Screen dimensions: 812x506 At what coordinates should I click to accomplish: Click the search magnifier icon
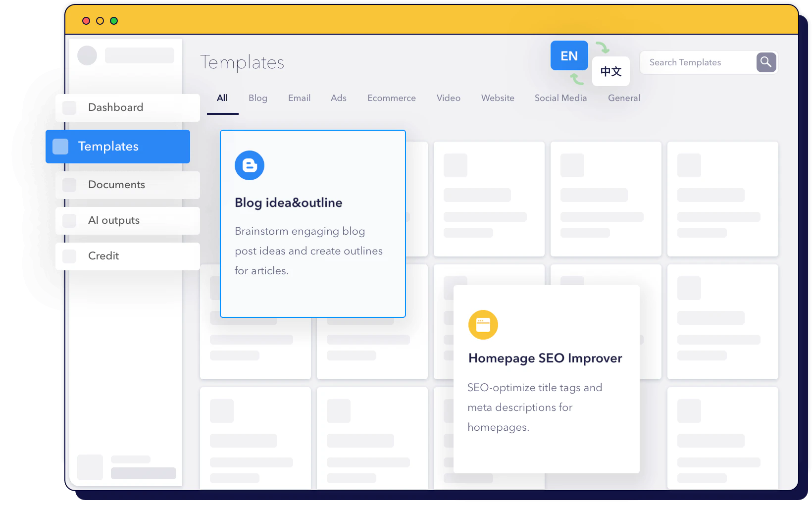click(x=766, y=62)
